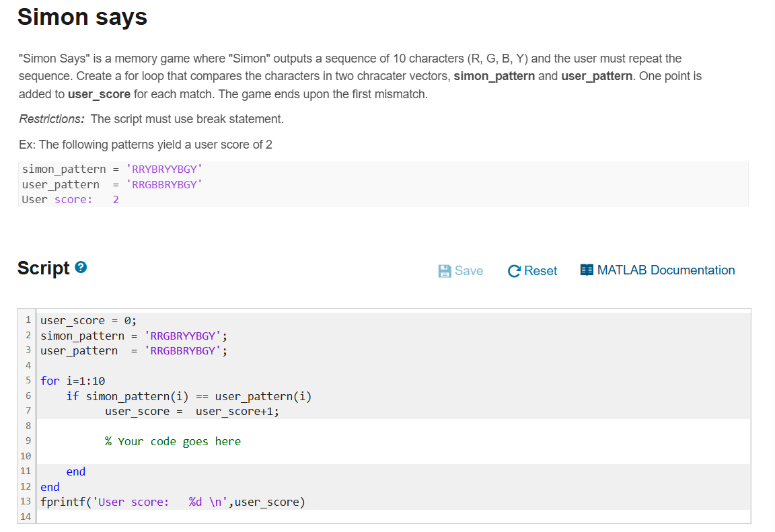
Task: Click the italic 'Restrictions:' label
Action: (52, 119)
